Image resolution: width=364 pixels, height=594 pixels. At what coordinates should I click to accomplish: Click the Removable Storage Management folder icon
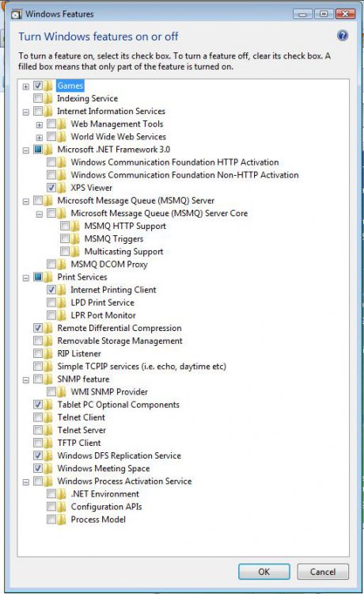[x=48, y=341]
